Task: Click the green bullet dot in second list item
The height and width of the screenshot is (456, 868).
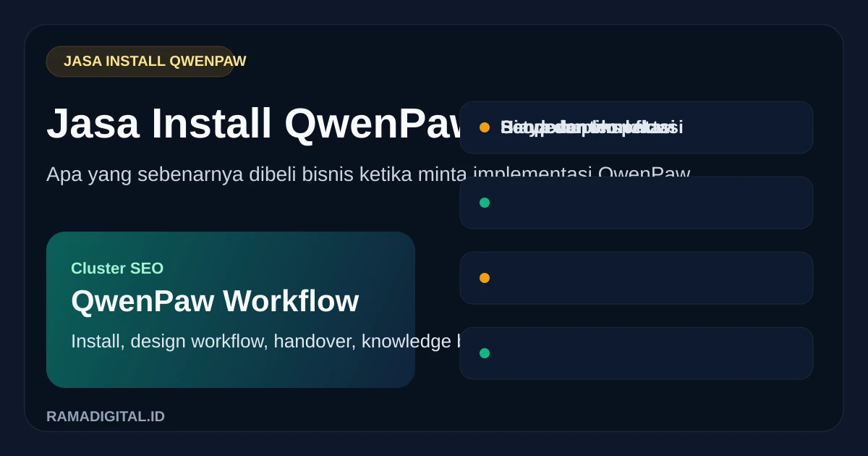Action: [x=485, y=203]
